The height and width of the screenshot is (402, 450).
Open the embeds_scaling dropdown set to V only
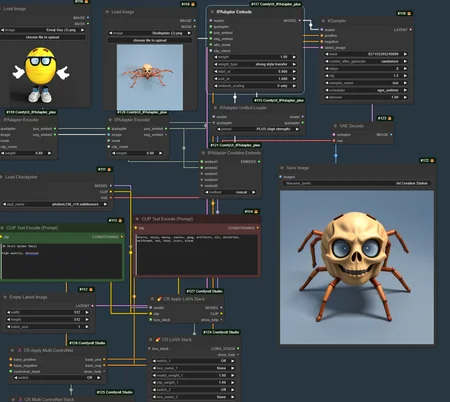(255, 86)
